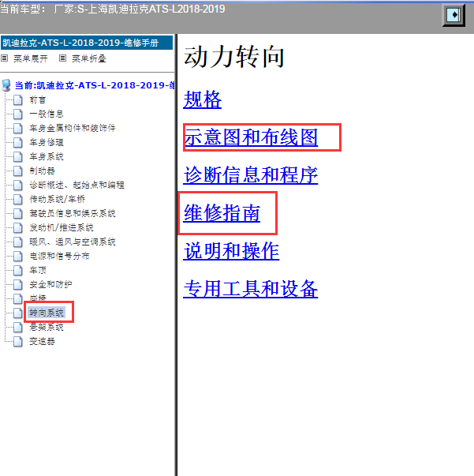This screenshot has height=476, width=474.
Task: Click the page icon next to 电源和信号分布
Action: pos(18,256)
